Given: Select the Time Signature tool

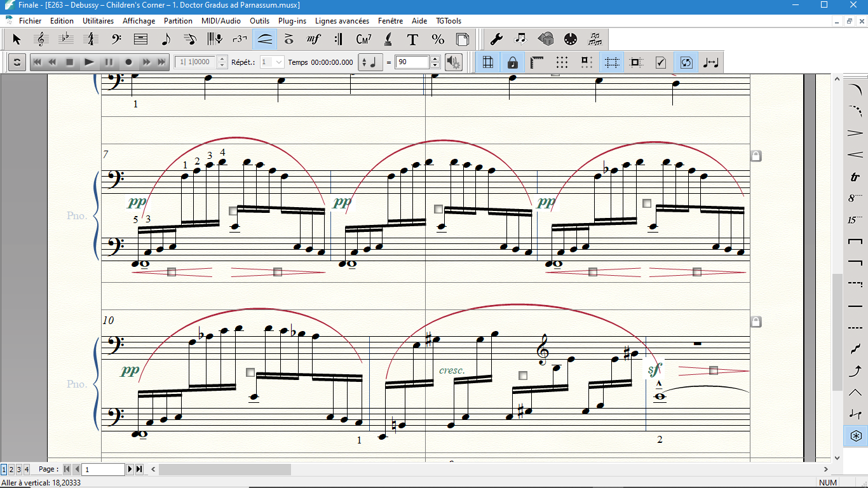Looking at the screenshot, I should click(91, 39).
